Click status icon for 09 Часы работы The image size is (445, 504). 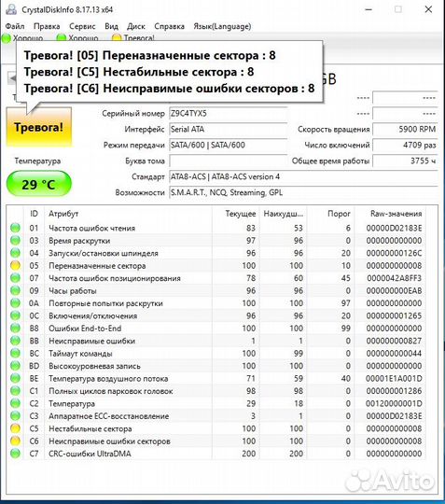(15, 290)
